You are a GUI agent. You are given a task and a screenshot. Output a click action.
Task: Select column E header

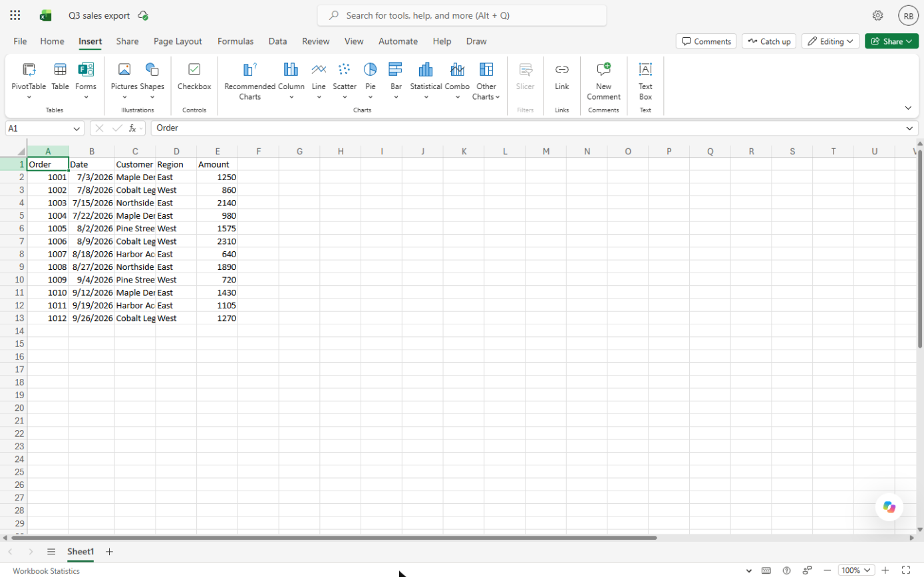[x=217, y=152]
